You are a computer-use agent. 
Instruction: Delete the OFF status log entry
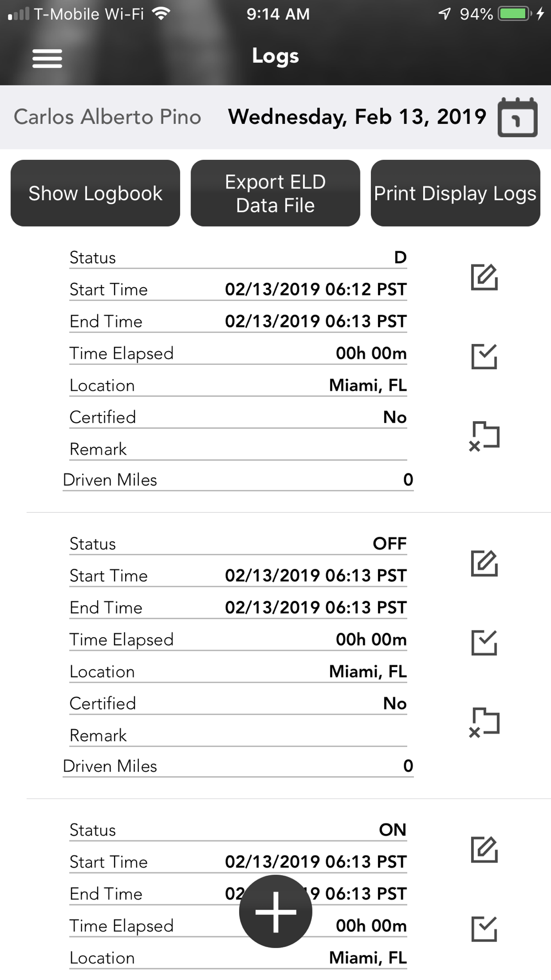(484, 722)
